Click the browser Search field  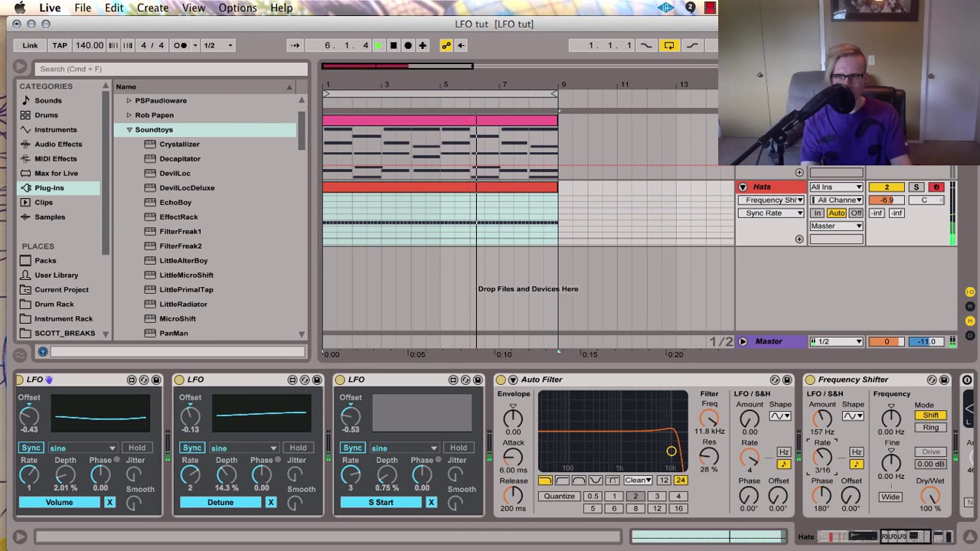(170, 69)
